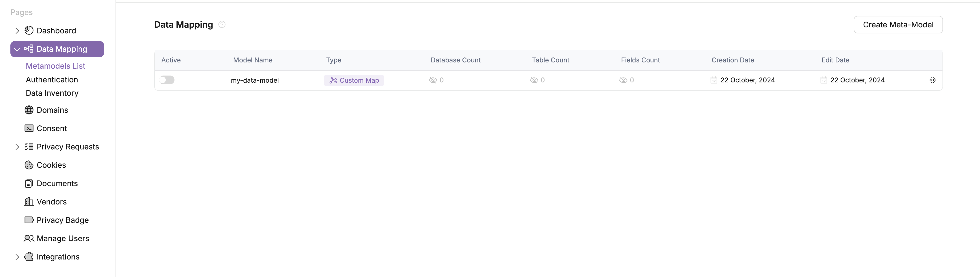980x277 pixels.
Task: Open the Privacy Badge page link
Action: pyautogui.click(x=63, y=220)
